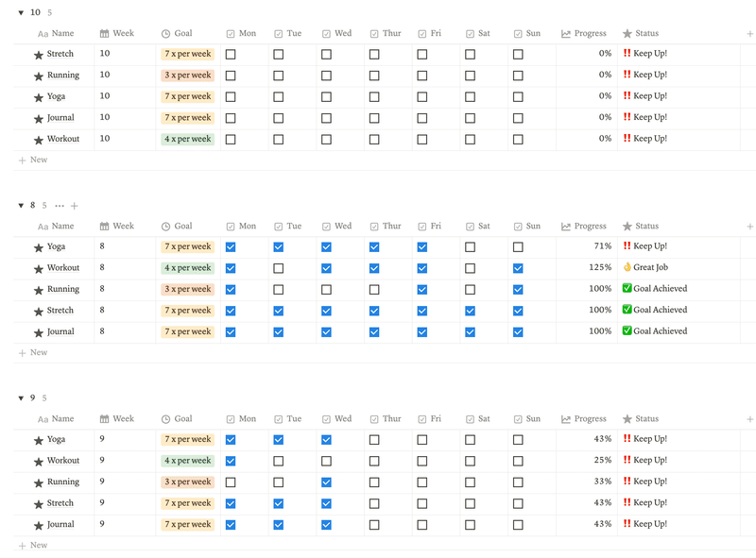Screen dimensions: 756x558
Task: Open the Name column header in group 10
Action: coord(62,34)
